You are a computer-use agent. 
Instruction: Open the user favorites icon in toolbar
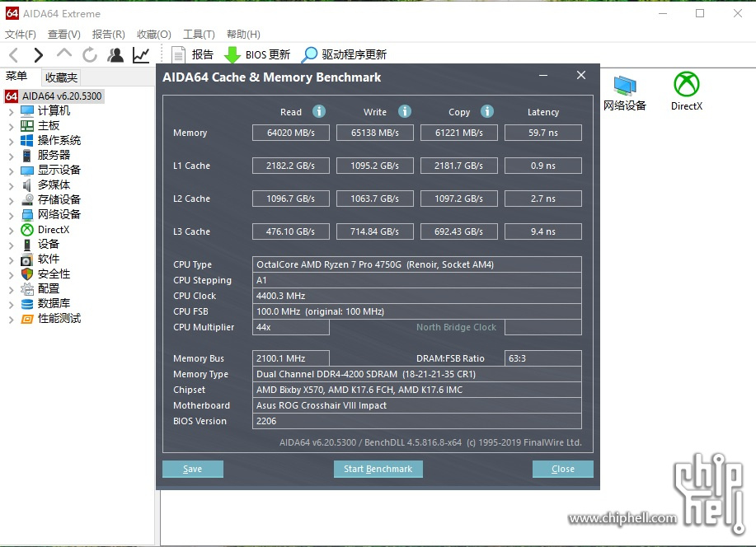coord(115,55)
